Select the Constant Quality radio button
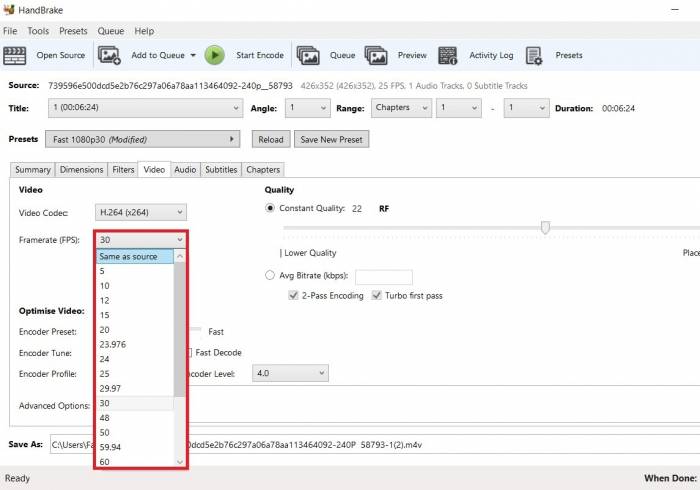Screen dimensions: 700x490 [270, 208]
